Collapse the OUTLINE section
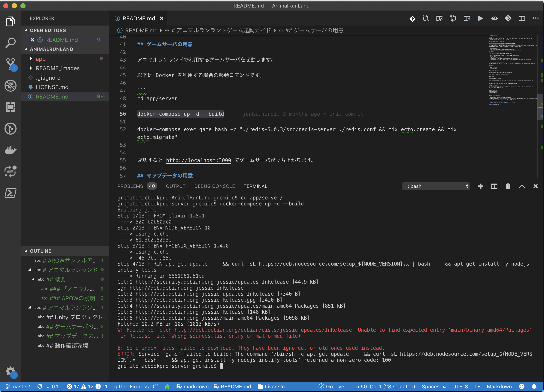 click(40, 251)
